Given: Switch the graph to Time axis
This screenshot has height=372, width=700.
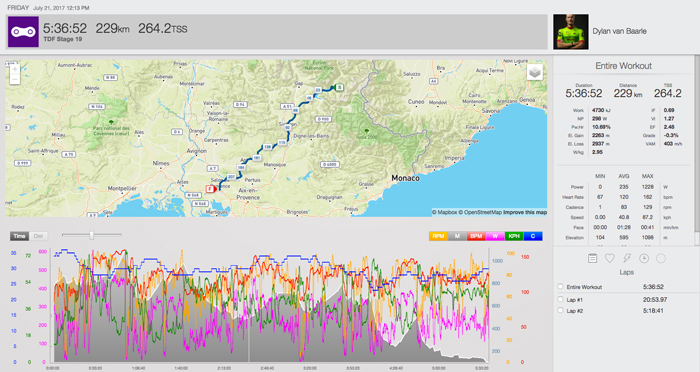Looking at the screenshot, I should [x=19, y=236].
